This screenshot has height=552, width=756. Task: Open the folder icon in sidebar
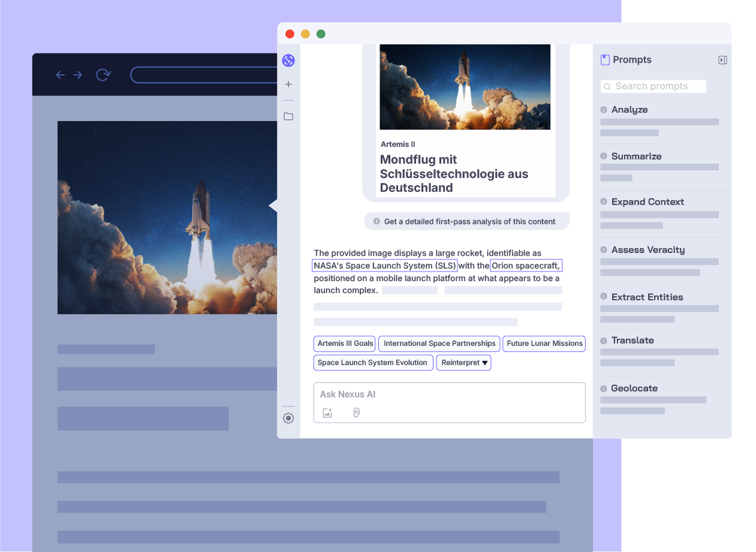click(288, 116)
